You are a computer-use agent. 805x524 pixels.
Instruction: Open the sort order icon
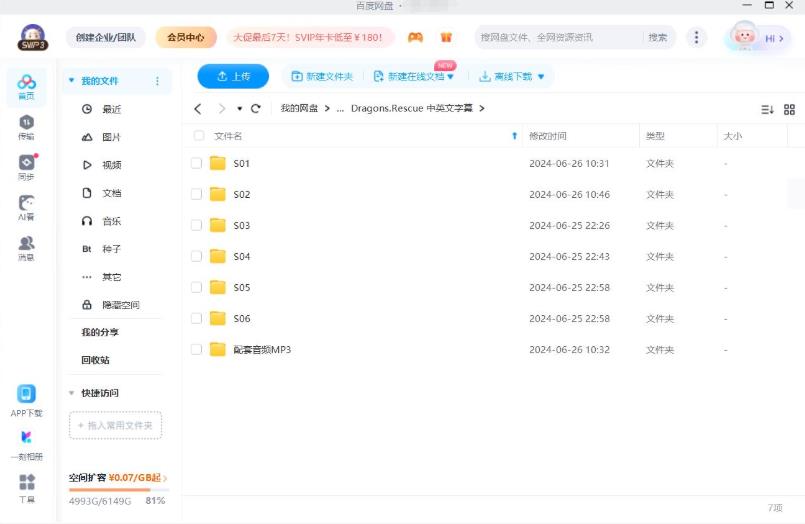[x=767, y=109]
